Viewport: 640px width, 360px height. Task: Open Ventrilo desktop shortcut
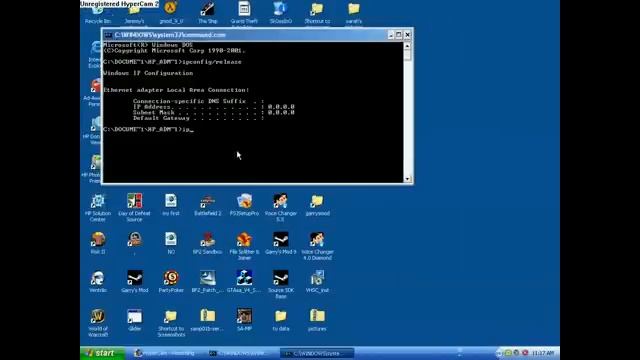[98, 282]
